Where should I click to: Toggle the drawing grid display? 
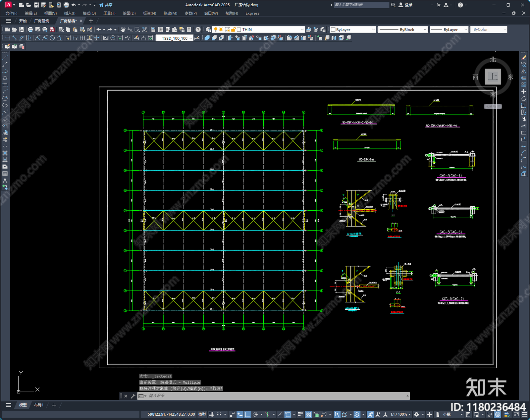point(211,414)
